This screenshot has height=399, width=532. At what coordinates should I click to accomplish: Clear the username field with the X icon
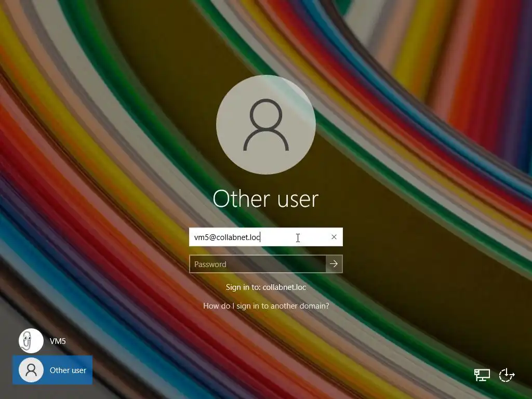click(x=334, y=237)
